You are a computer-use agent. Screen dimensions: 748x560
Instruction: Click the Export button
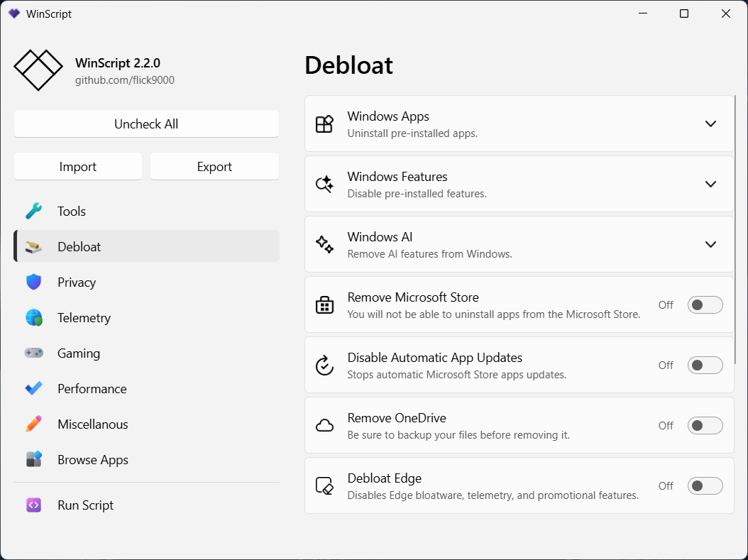tap(214, 167)
